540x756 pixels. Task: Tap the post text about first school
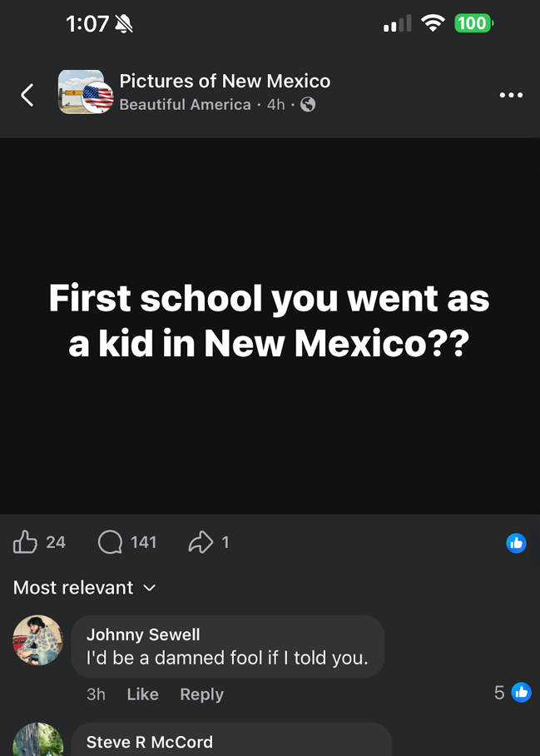[x=270, y=321]
